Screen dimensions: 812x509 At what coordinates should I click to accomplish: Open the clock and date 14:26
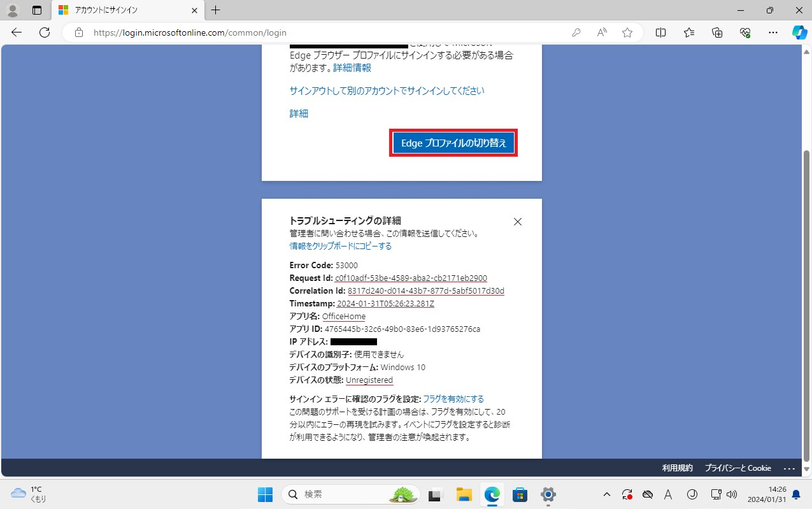tap(768, 494)
